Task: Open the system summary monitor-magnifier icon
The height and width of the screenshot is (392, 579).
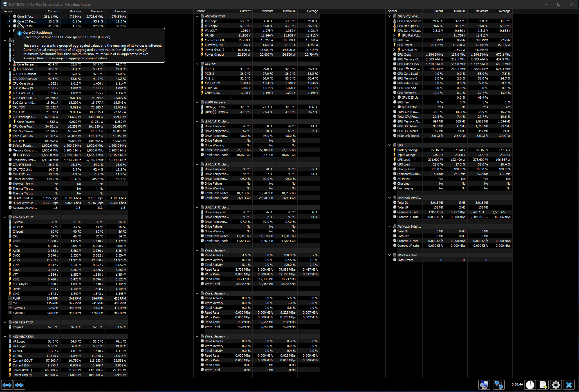Action: pyautogui.click(x=484, y=385)
